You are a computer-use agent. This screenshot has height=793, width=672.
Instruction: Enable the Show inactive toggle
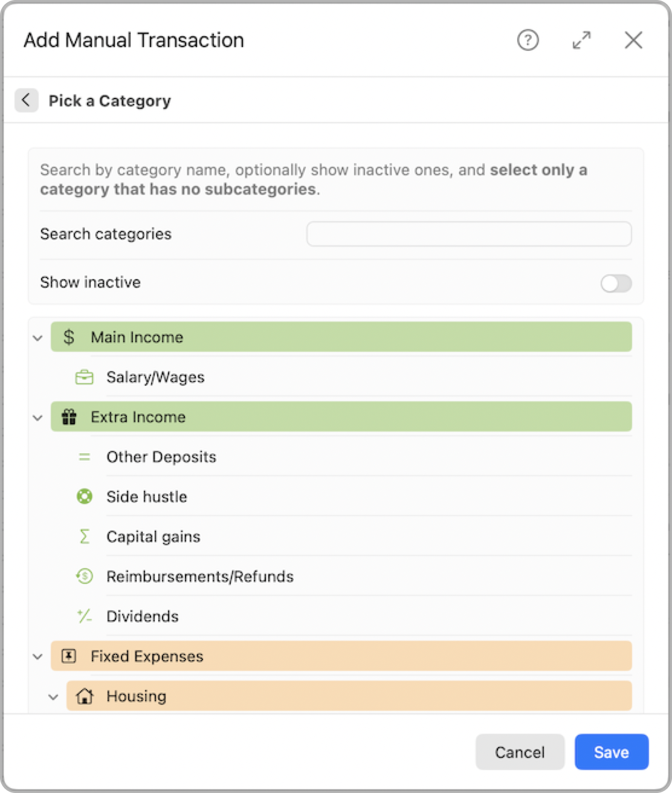click(616, 283)
